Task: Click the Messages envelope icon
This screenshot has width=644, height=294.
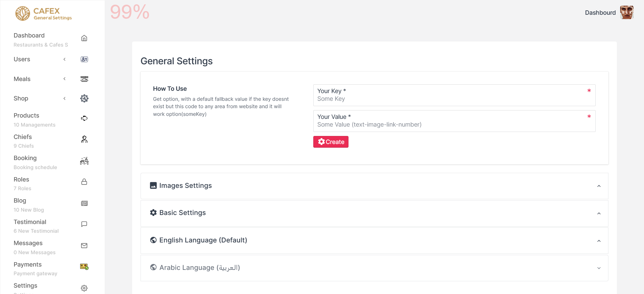Action: click(x=84, y=246)
